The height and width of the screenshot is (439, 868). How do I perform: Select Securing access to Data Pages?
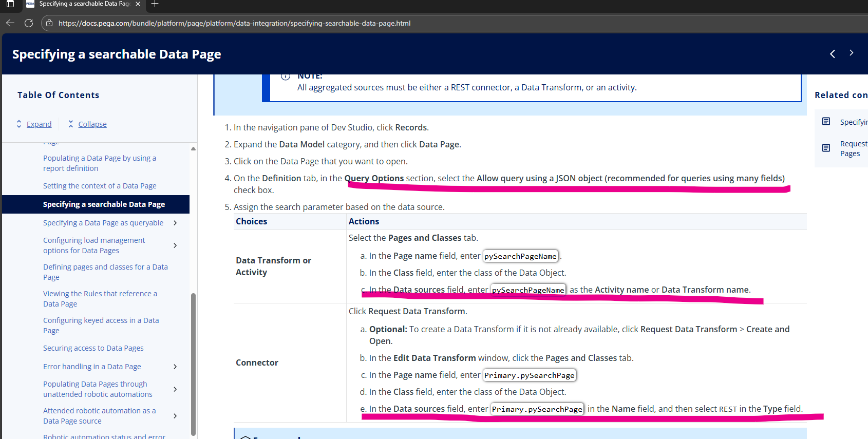(93, 348)
